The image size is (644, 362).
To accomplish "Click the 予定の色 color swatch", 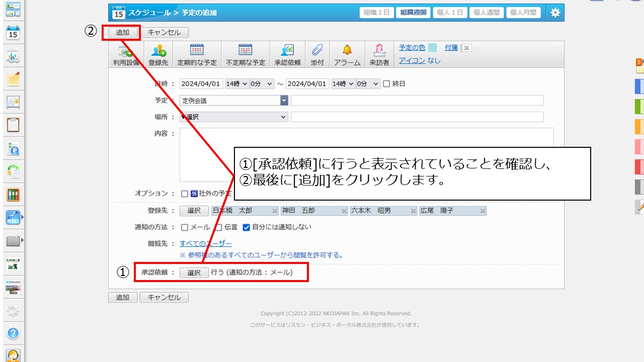I will pyautogui.click(x=432, y=48).
